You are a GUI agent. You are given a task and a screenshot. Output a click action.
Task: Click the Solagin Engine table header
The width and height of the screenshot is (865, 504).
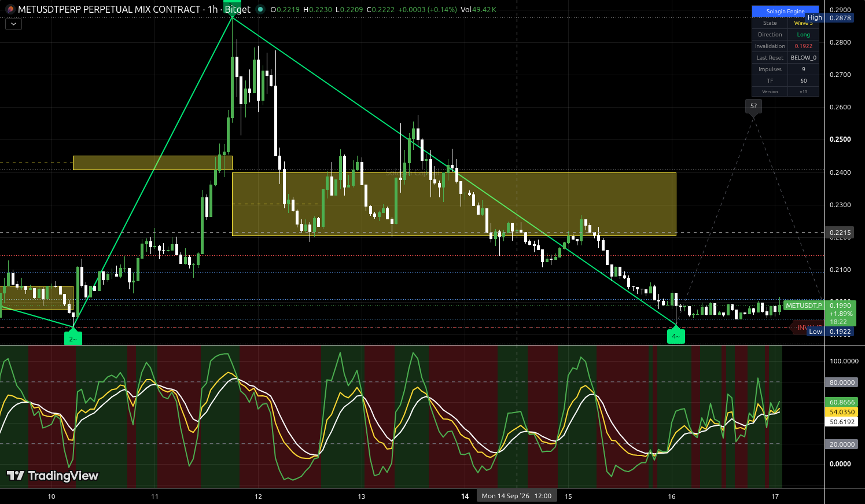(785, 11)
